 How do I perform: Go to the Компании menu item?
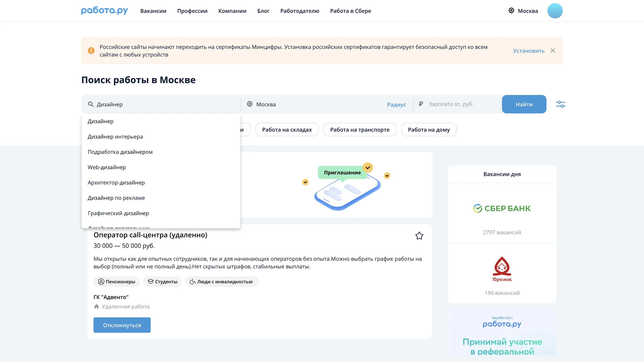click(x=232, y=11)
